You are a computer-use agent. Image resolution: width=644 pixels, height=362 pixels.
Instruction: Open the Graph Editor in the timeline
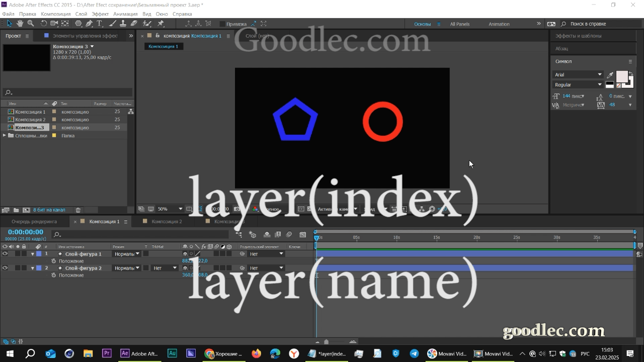[x=303, y=234]
